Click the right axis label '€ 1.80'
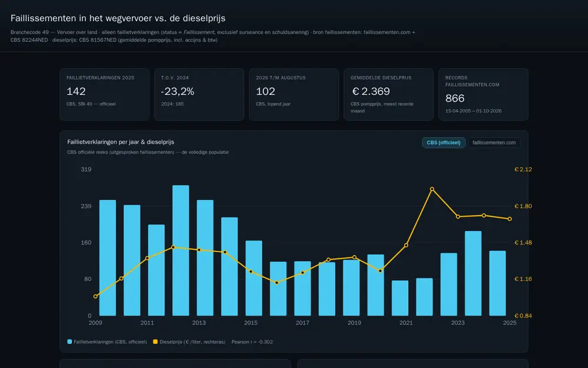The height and width of the screenshot is (368, 588). (523, 206)
